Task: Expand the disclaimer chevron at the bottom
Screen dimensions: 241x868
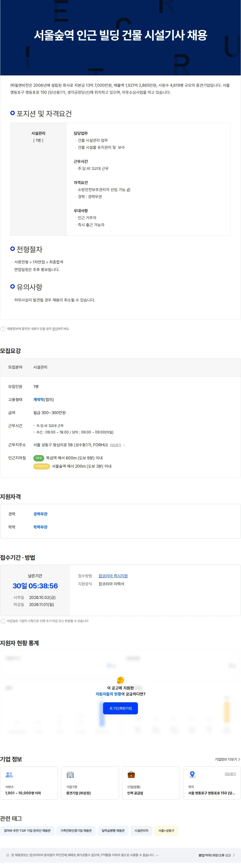Action: pos(157,855)
